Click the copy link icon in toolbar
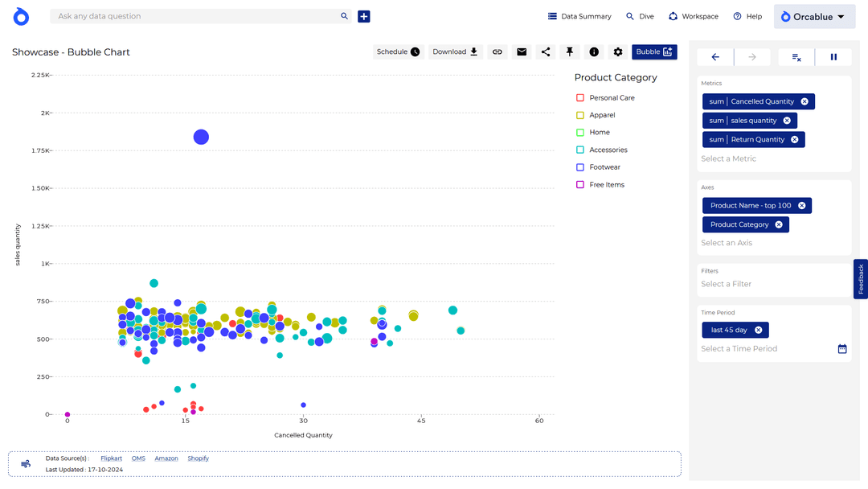 (497, 52)
